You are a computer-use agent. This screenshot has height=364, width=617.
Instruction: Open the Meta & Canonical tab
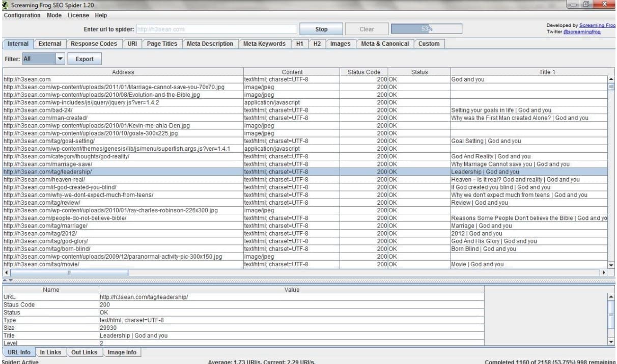coord(385,44)
